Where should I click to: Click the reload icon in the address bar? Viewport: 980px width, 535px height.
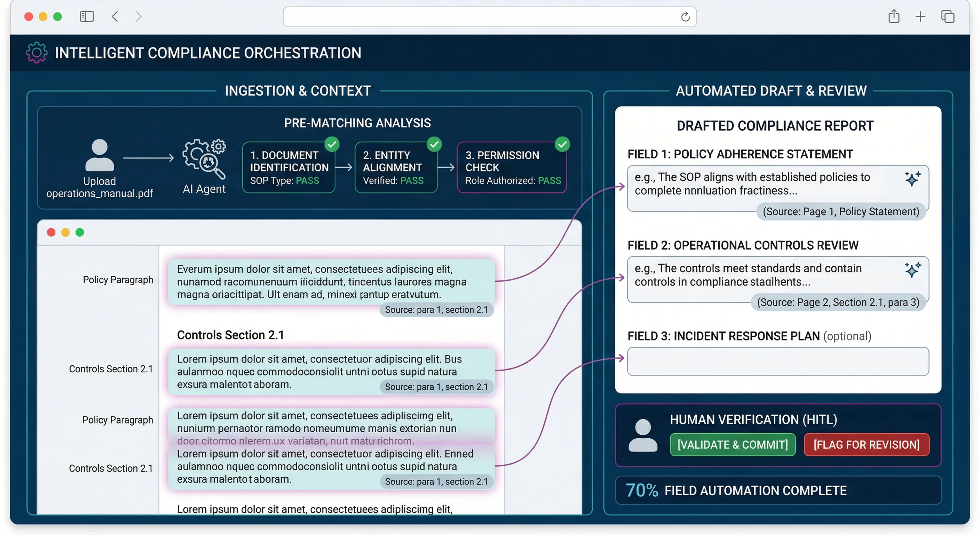[x=685, y=16]
